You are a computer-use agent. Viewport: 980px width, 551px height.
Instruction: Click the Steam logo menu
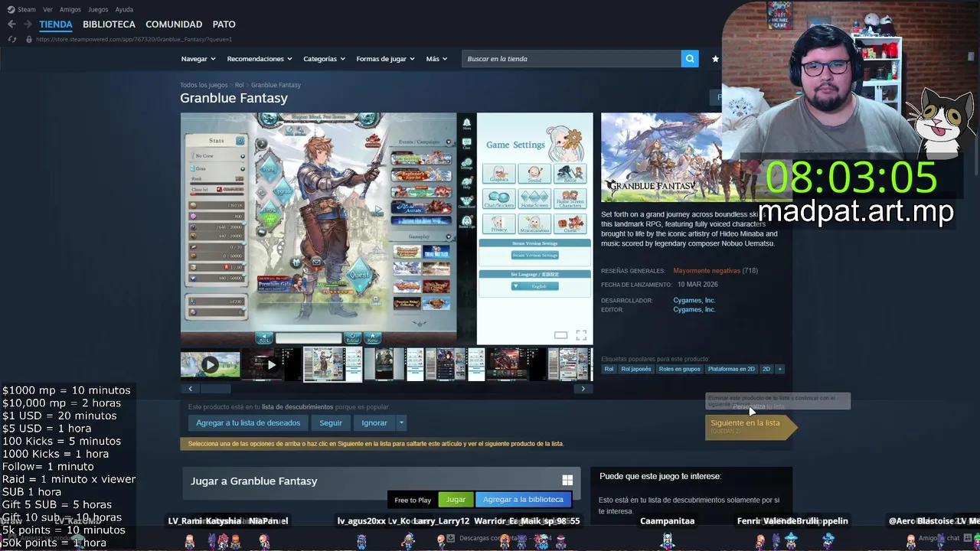click(x=21, y=9)
